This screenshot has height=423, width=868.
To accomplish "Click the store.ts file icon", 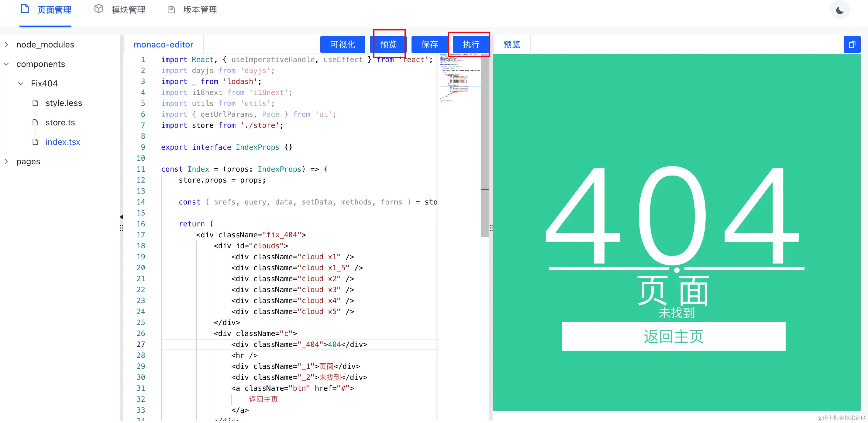I will tap(35, 122).
